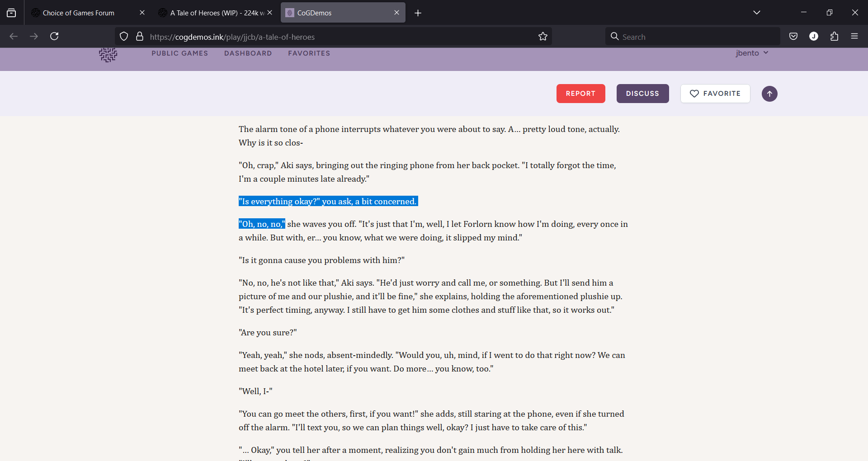Image resolution: width=868 pixels, height=461 pixels.
Task: Add the game to favorites with the FAVORITE button
Action: pyautogui.click(x=715, y=94)
